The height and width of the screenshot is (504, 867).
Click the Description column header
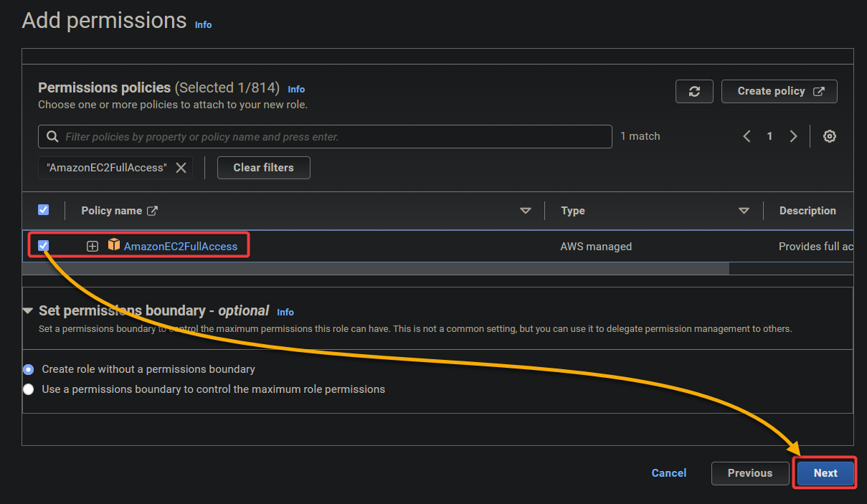(807, 211)
